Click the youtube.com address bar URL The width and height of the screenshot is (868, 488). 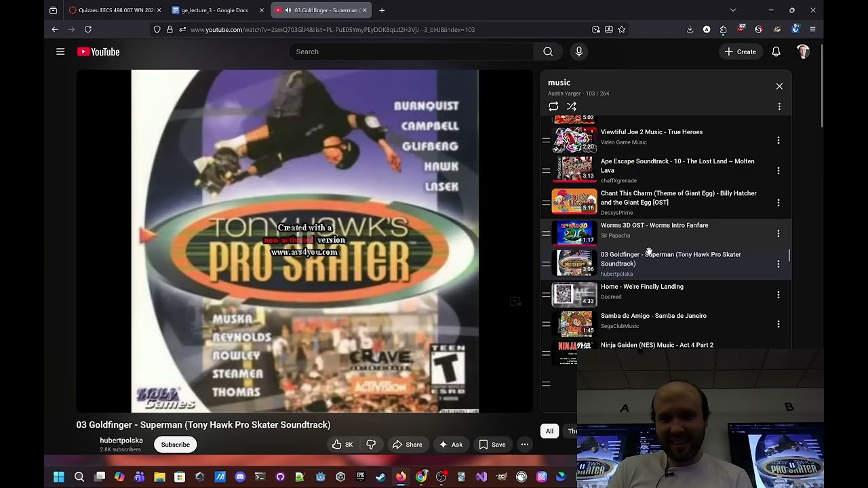pos(332,29)
